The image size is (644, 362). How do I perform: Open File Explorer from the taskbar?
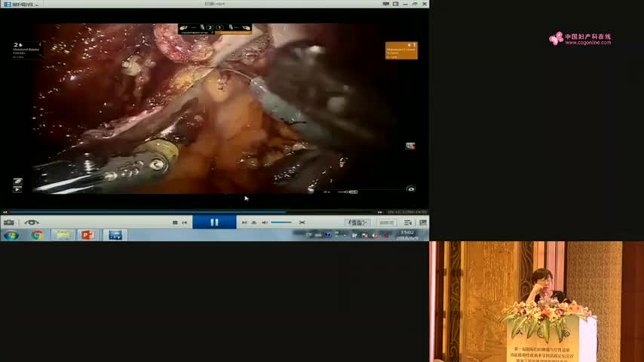coord(63,235)
